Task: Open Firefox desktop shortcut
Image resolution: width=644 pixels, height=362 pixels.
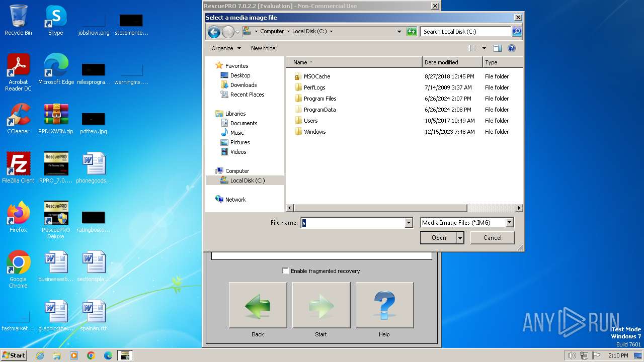Action: tap(18, 217)
